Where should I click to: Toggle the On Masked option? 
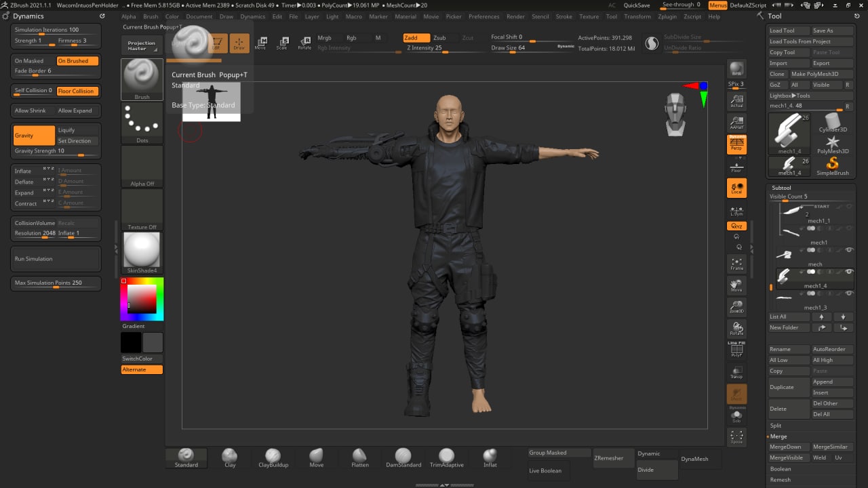coord(34,61)
